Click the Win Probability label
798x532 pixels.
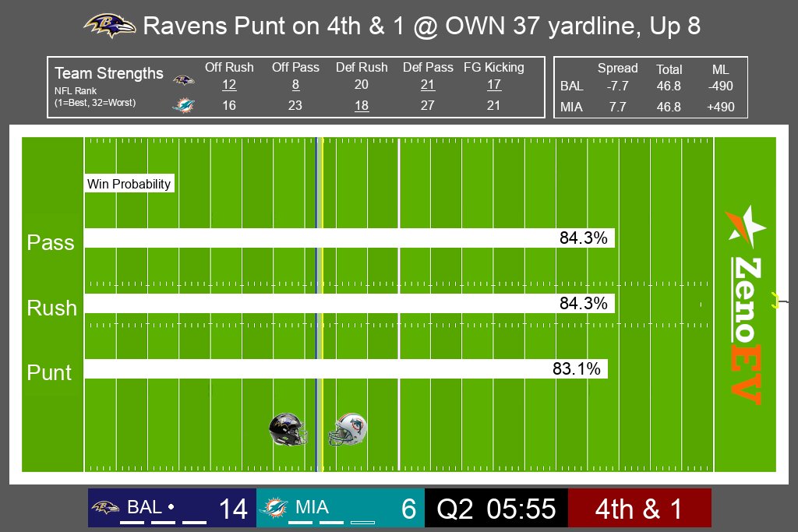pos(129,184)
